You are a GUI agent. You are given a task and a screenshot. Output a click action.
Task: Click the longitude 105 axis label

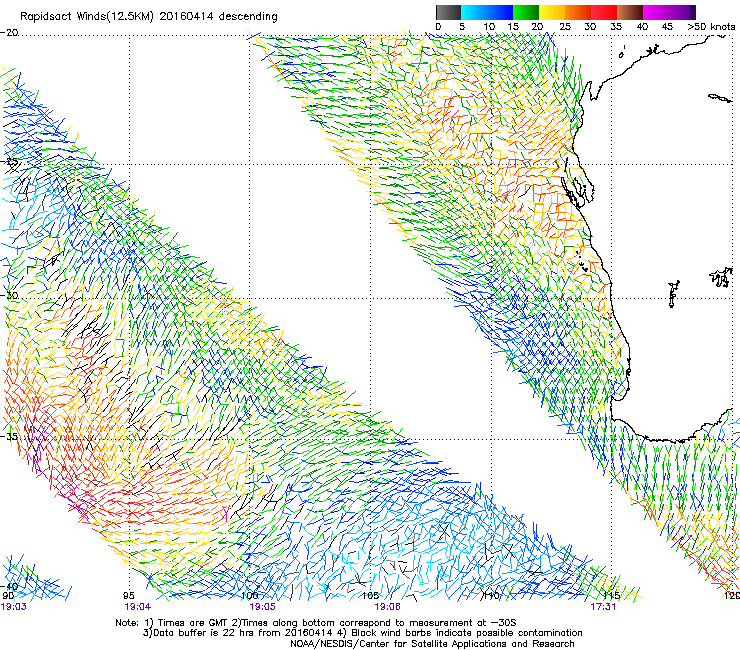tap(370, 596)
